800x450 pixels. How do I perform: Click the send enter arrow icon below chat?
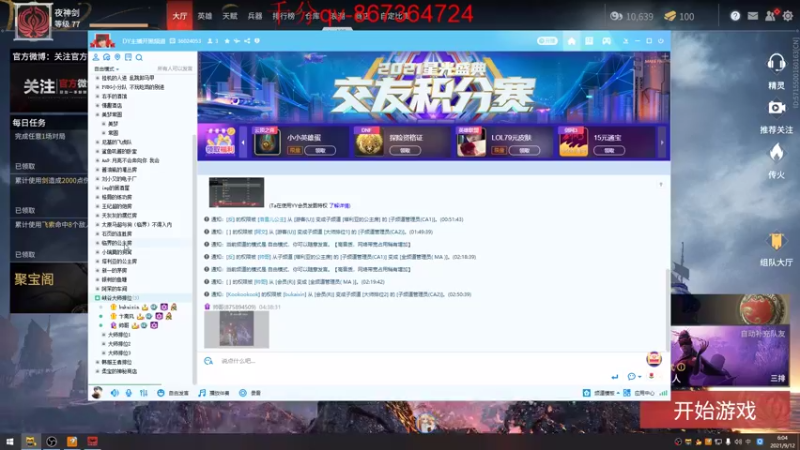[615, 377]
